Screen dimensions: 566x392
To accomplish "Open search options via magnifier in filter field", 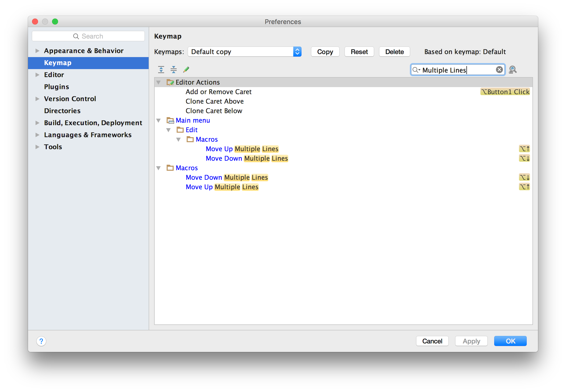I will pyautogui.click(x=416, y=70).
